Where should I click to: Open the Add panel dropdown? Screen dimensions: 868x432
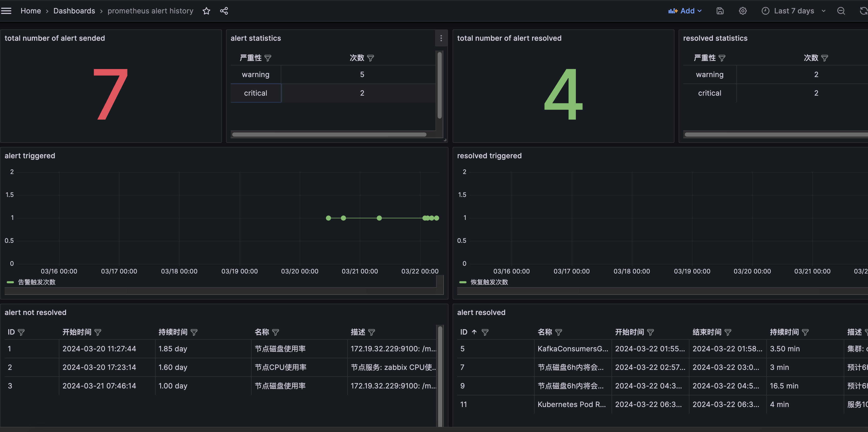pyautogui.click(x=685, y=11)
